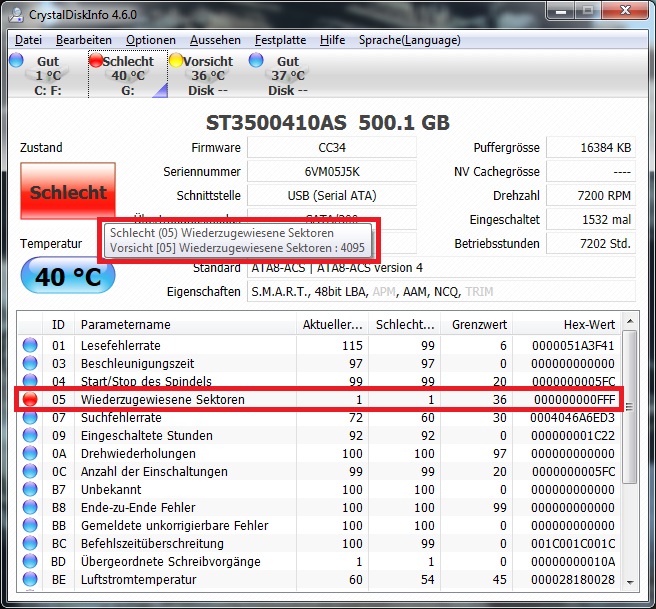Click the blue orb of Drehwiederholungen row

(x=30, y=453)
